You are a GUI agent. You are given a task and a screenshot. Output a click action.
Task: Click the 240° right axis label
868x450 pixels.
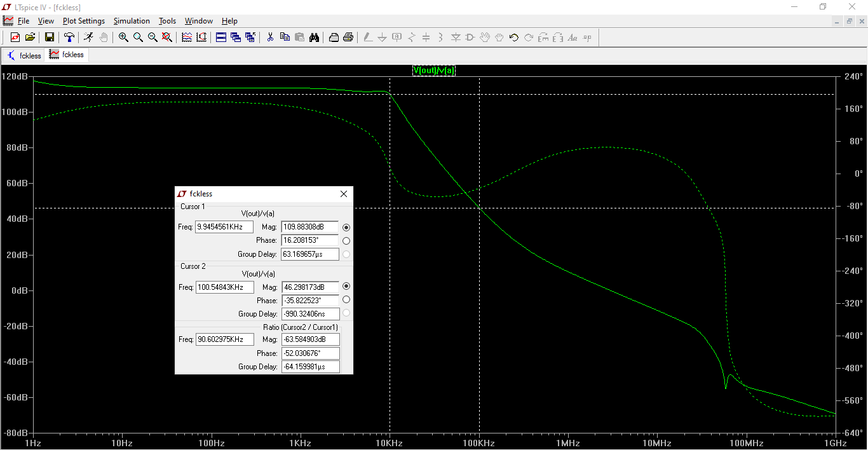point(854,76)
